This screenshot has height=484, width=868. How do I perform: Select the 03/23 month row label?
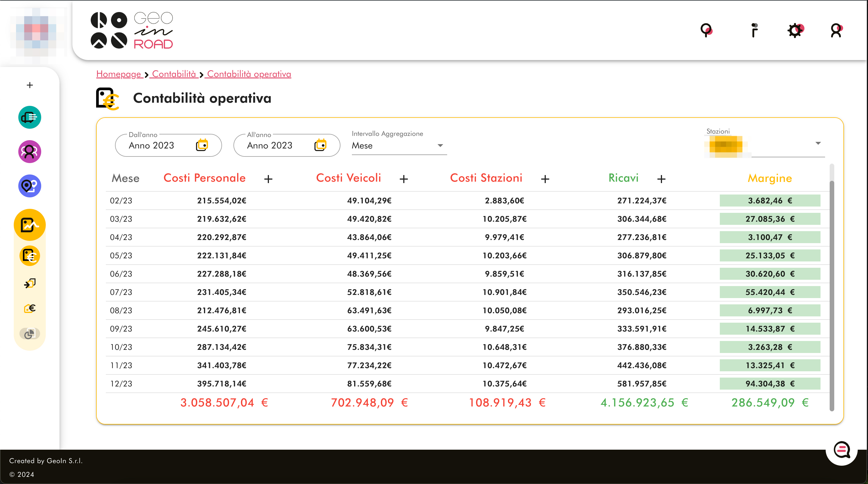[121, 219]
